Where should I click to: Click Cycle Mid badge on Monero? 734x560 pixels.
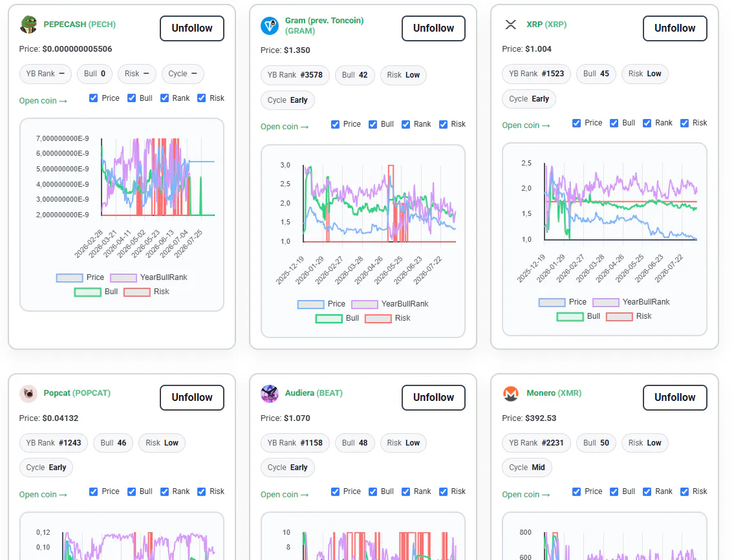[527, 468]
